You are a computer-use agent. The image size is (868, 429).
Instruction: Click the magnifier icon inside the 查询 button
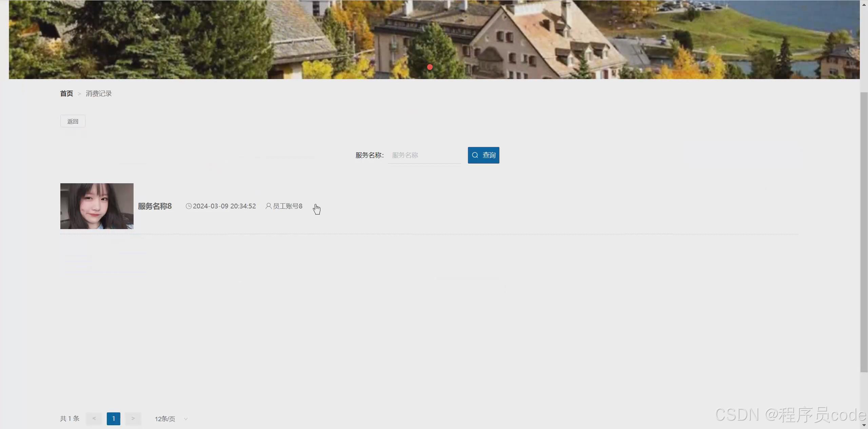pos(475,155)
